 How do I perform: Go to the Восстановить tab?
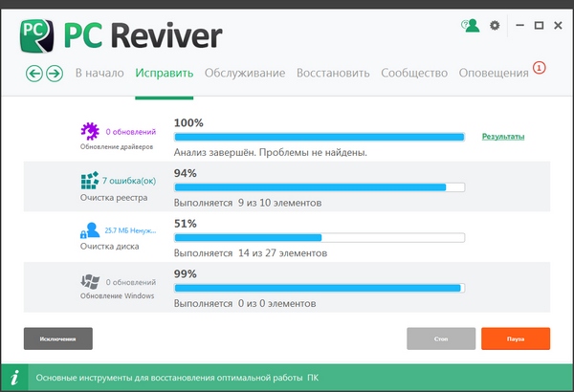tap(333, 73)
